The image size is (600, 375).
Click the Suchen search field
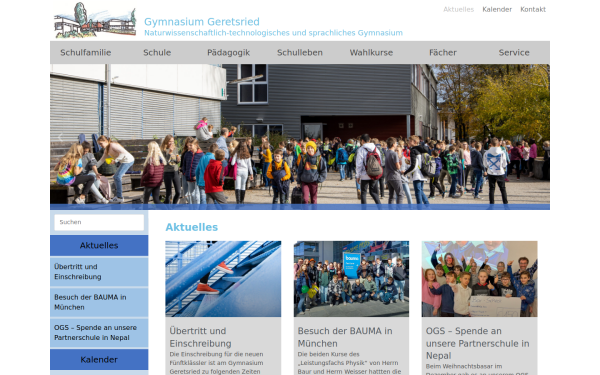pos(99,222)
